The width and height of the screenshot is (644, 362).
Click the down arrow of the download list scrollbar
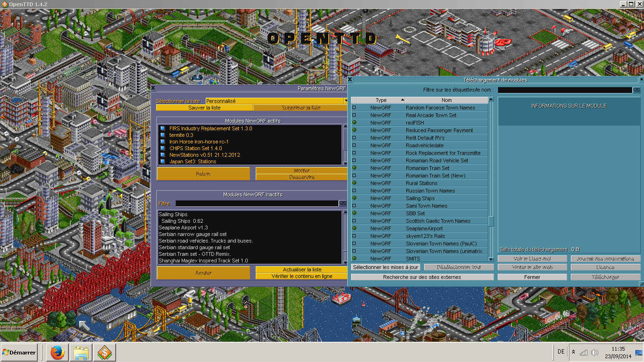[491, 259]
